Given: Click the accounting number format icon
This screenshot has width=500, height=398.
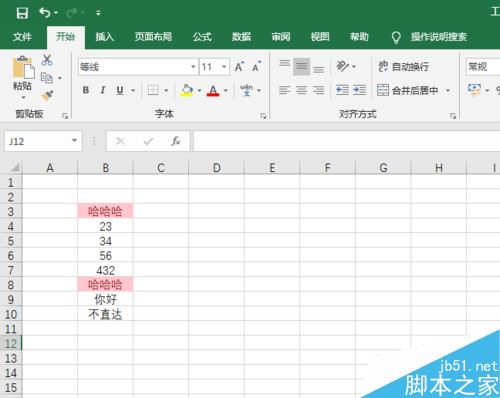Looking at the screenshot, I should 474,90.
